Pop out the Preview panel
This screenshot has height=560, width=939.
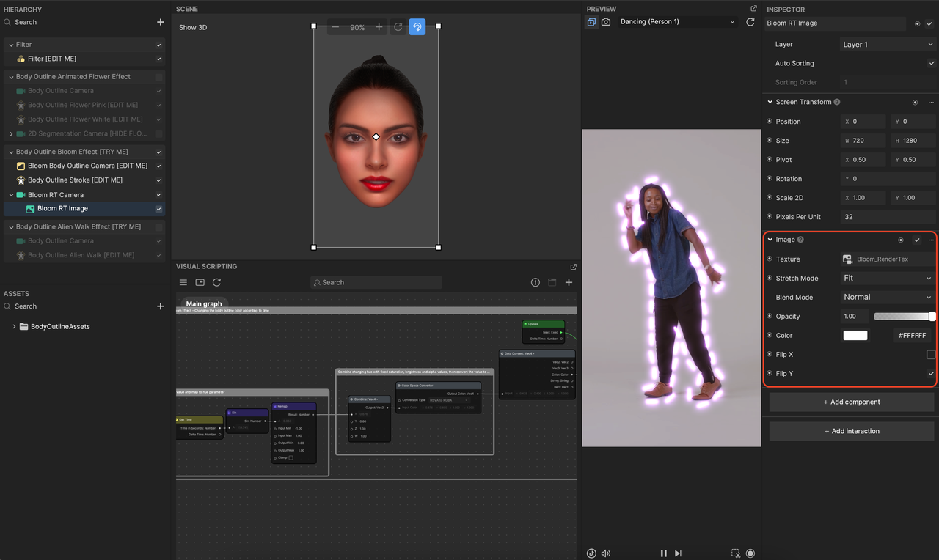(x=753, y=9)
